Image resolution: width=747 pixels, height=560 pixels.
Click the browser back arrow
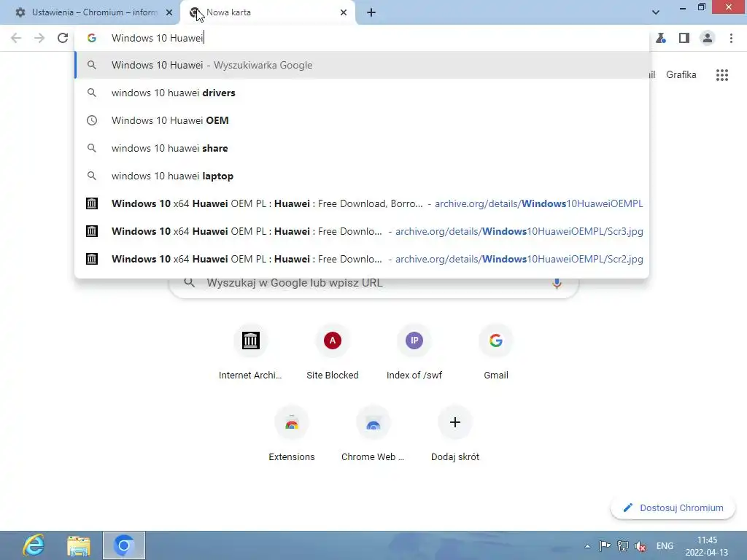[16, 38]
